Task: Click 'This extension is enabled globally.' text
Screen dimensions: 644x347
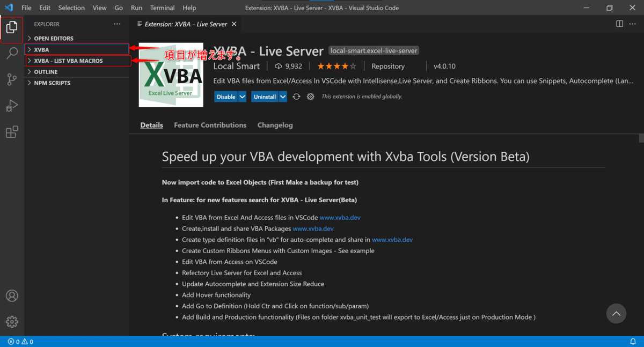Action: tap(362, 97)
